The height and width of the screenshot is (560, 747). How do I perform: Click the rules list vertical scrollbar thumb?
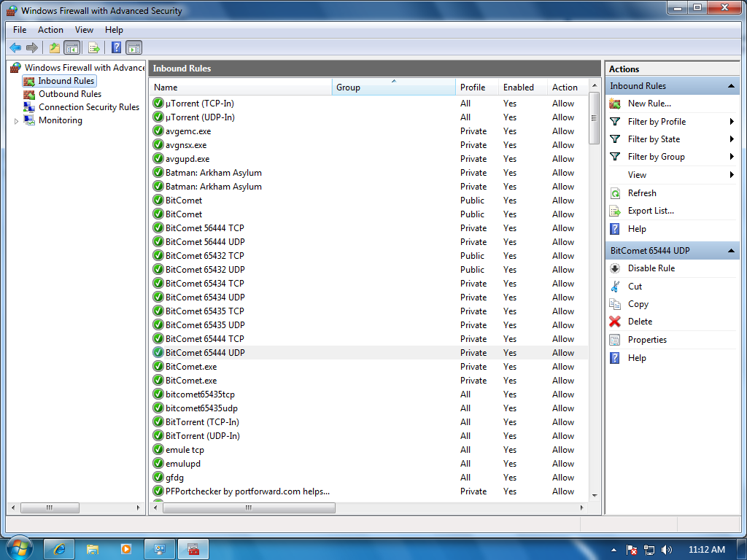(594, 117)
